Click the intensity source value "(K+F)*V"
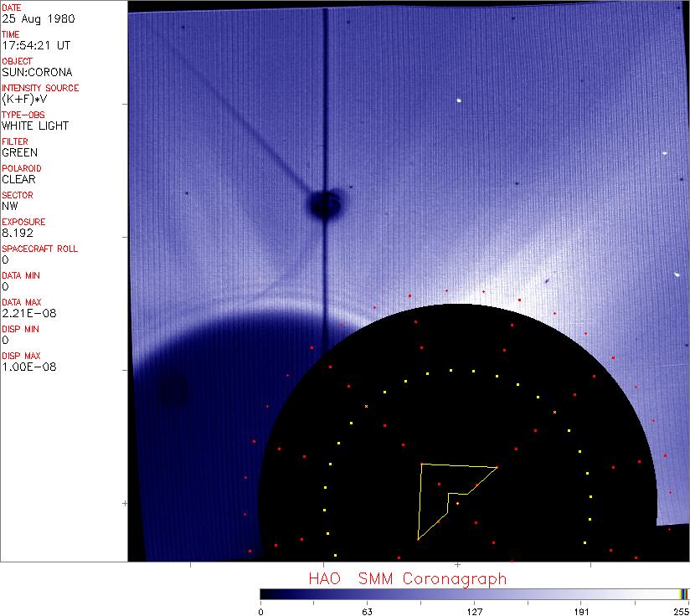Screen dimensions: 690x616 click(25, 99)
